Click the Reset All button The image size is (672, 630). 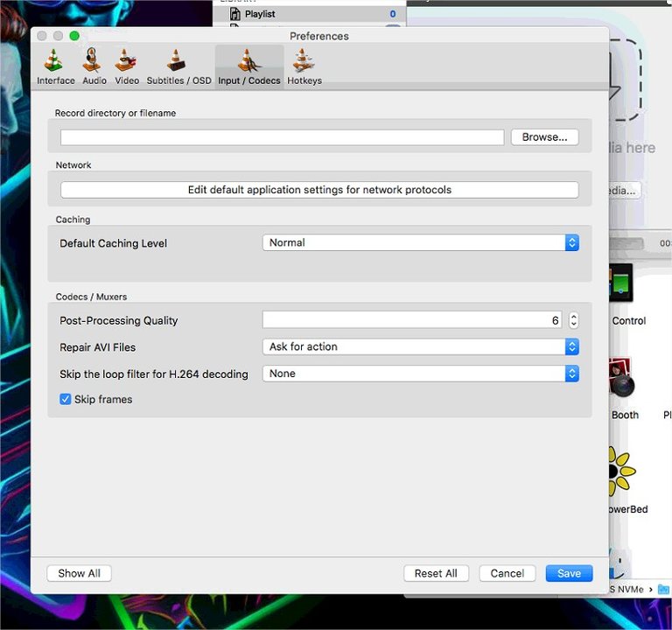pos(436,573)
